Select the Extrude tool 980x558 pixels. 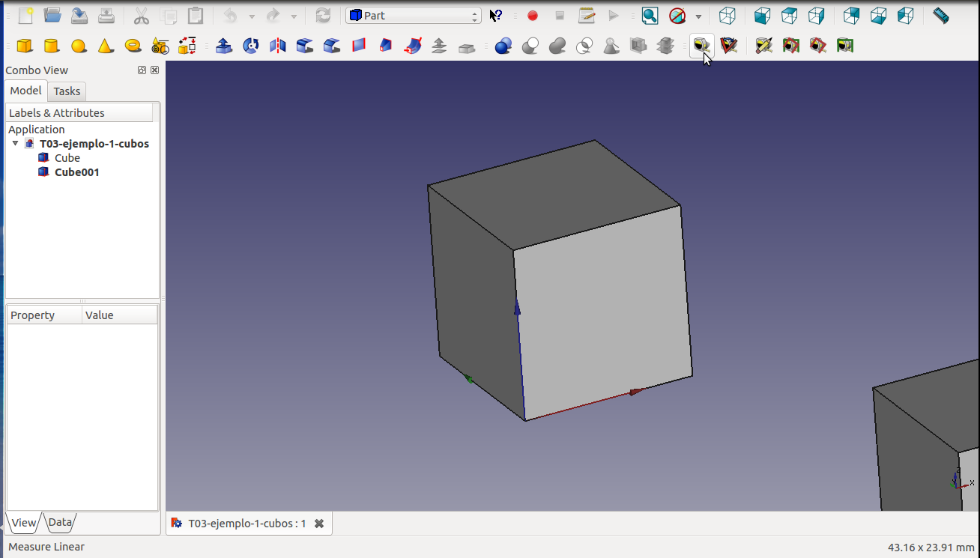(x=223, y=46)
